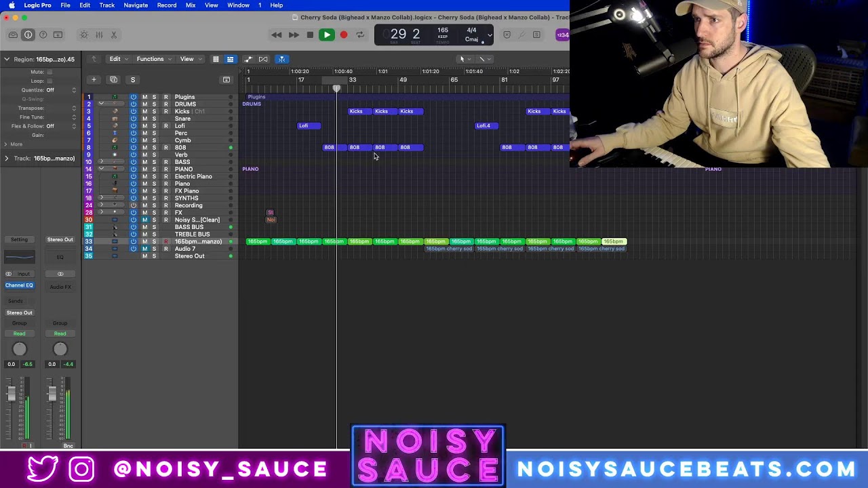
Task: Click the volume fader on left channel strip
Action: coord(12,393)
